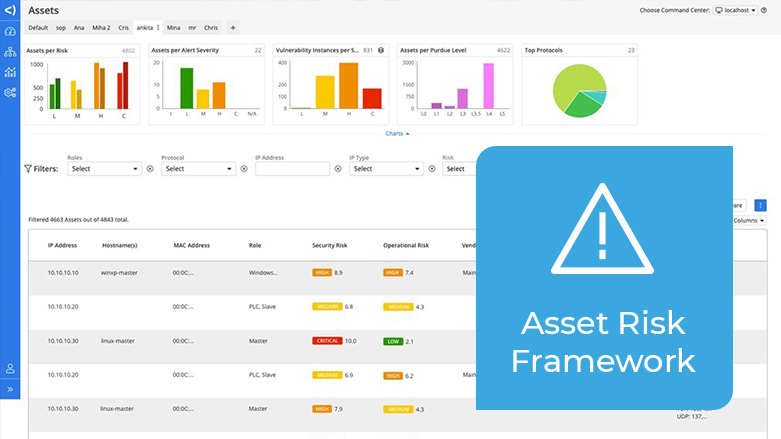Viewport: 781px width, 439px height.
Task: Open the ankita tab options menu
Action: tap(158, 28)
